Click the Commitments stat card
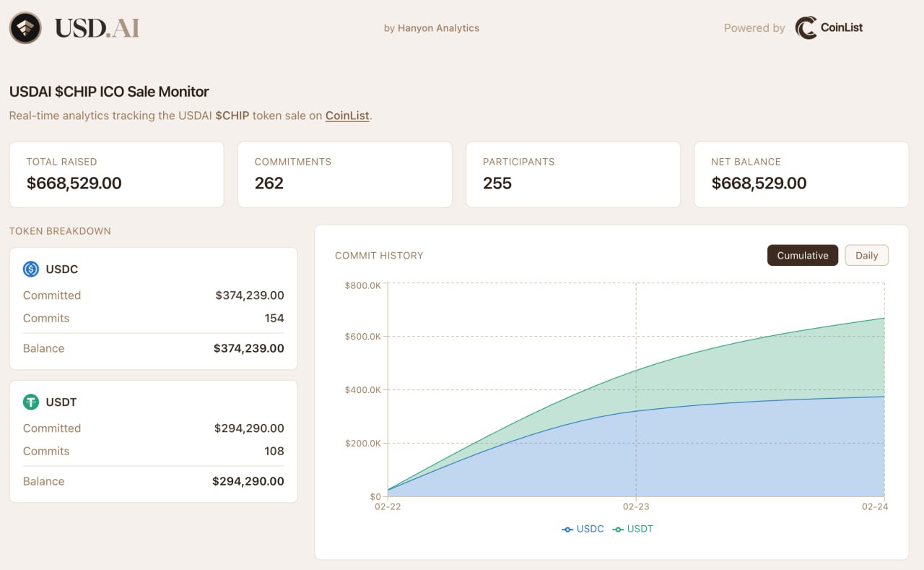 (x=344, y=174)
